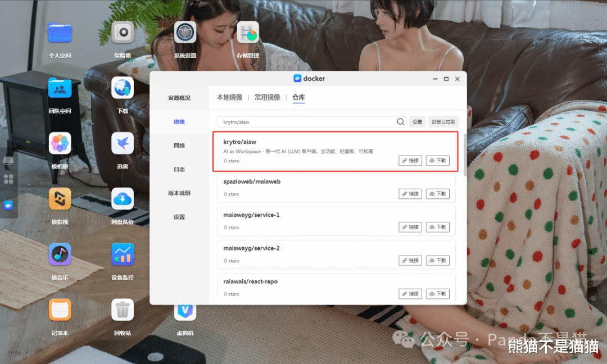The image size is (607, 364).
Task: Click the search magnifier icon in docker
Action: 400,122
